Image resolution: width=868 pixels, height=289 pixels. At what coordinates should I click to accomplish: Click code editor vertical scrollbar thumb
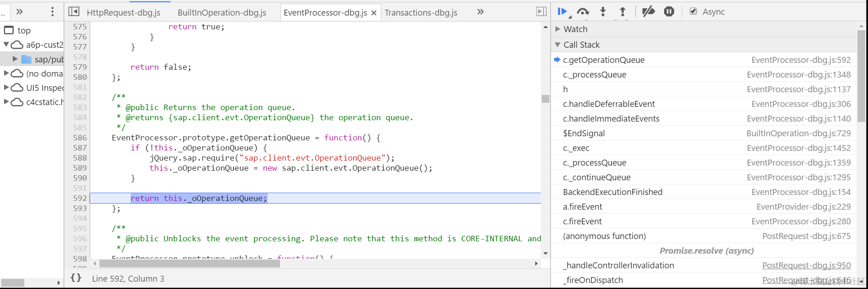point(545,99)
